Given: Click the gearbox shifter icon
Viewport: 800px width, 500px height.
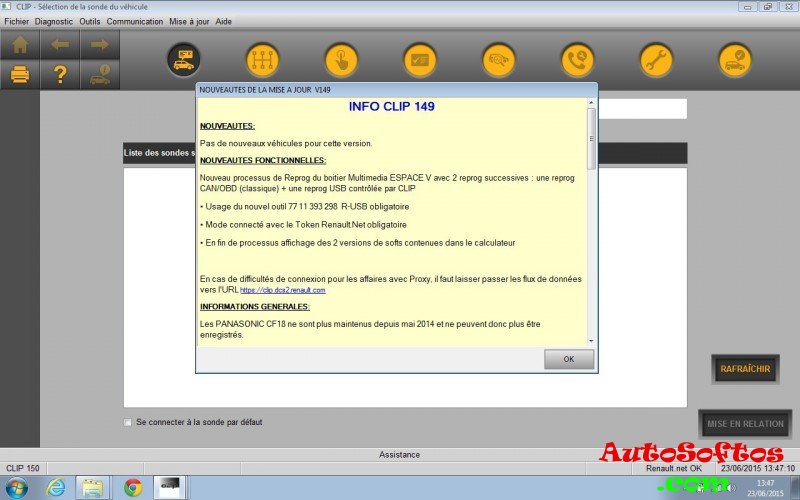Looking at the screenshot, I should (262, 59).
